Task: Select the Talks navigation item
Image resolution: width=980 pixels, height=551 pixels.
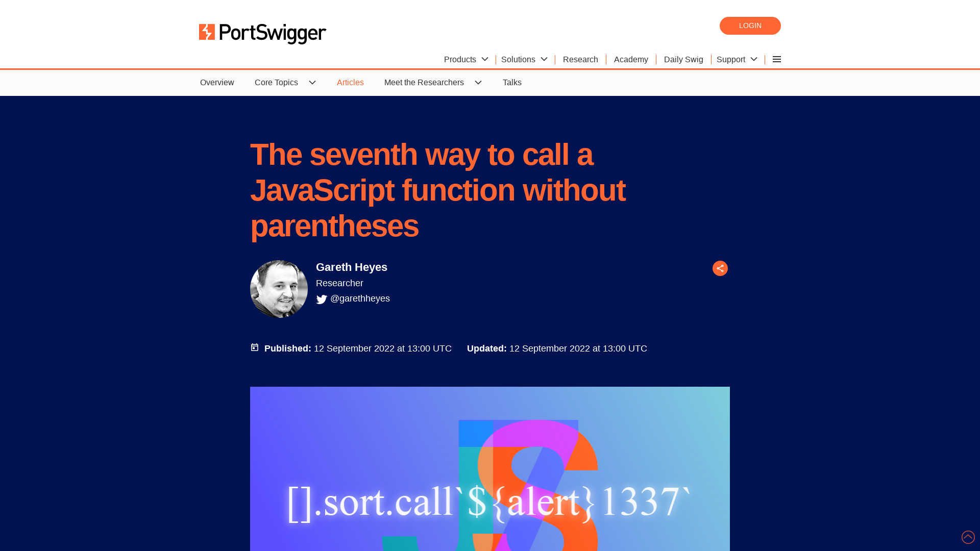Action: (x=512, y=82)
